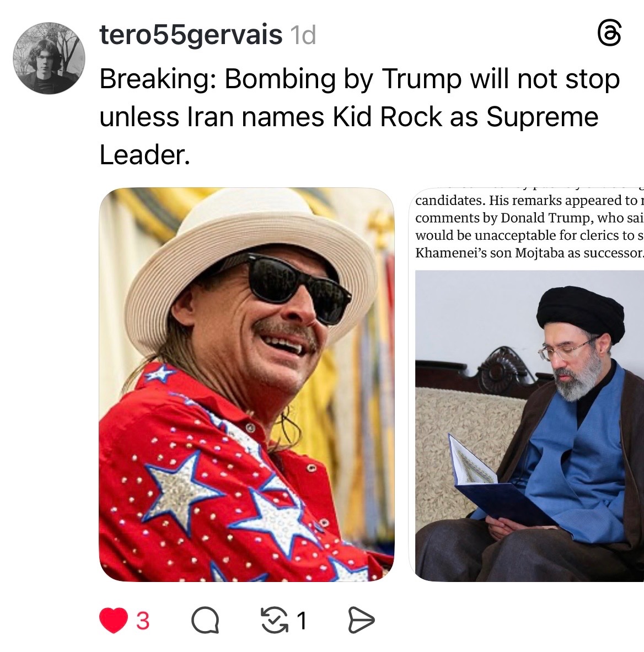Click the share paper-plane icon
This screenshot has height=652, width=644.
click(361, 621)
